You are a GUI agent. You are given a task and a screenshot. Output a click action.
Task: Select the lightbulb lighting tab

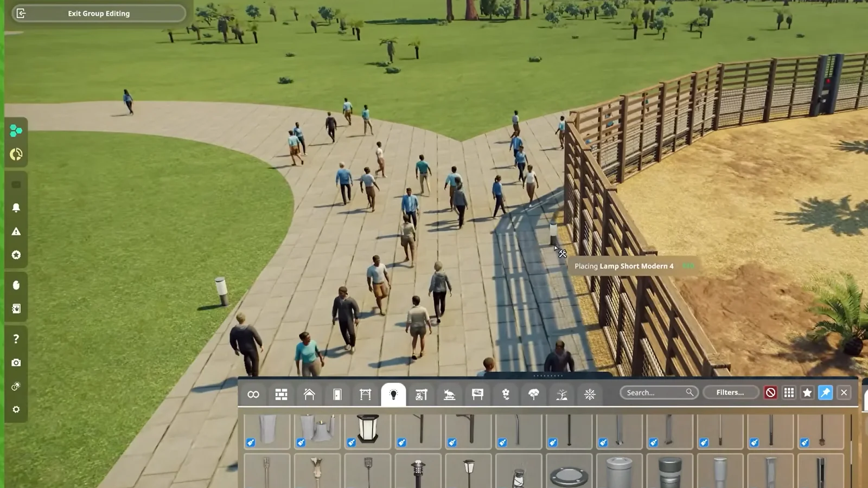tap(393, 394)
